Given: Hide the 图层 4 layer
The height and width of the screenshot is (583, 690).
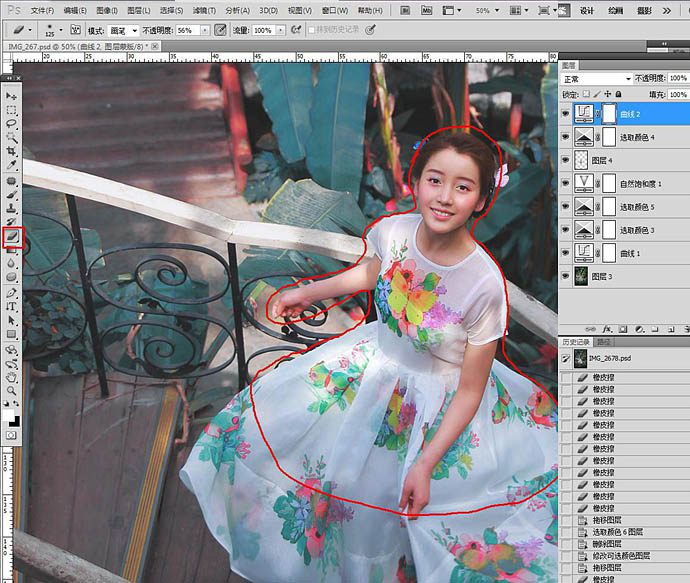Looking at the screenshot, I should [x=565, y=160].
